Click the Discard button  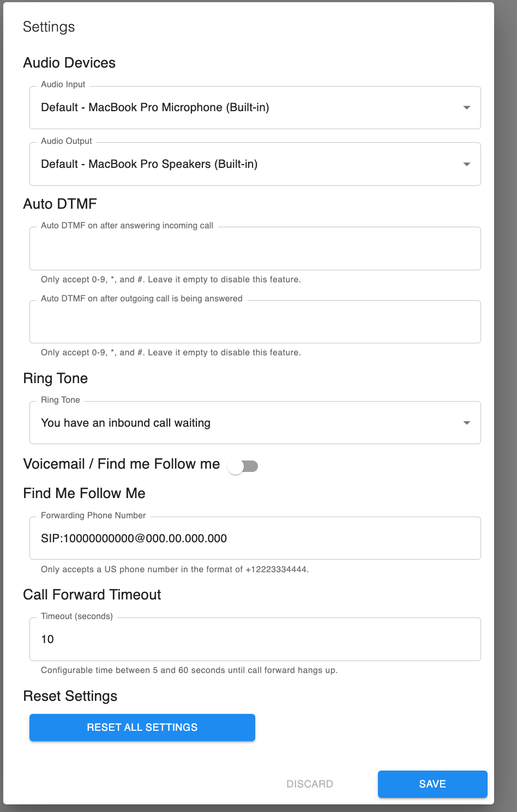click(310, 784)
